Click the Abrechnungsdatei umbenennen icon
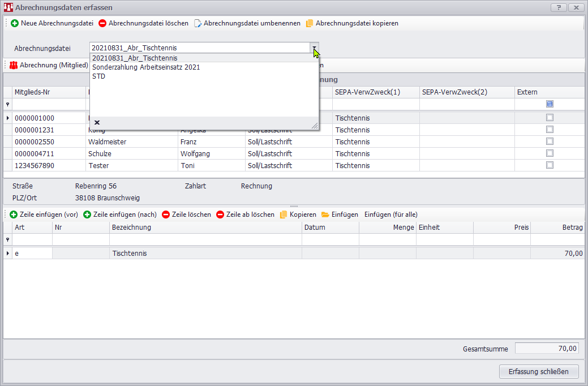This screenshot has height=386, width=588. click(x=198, y=24)
